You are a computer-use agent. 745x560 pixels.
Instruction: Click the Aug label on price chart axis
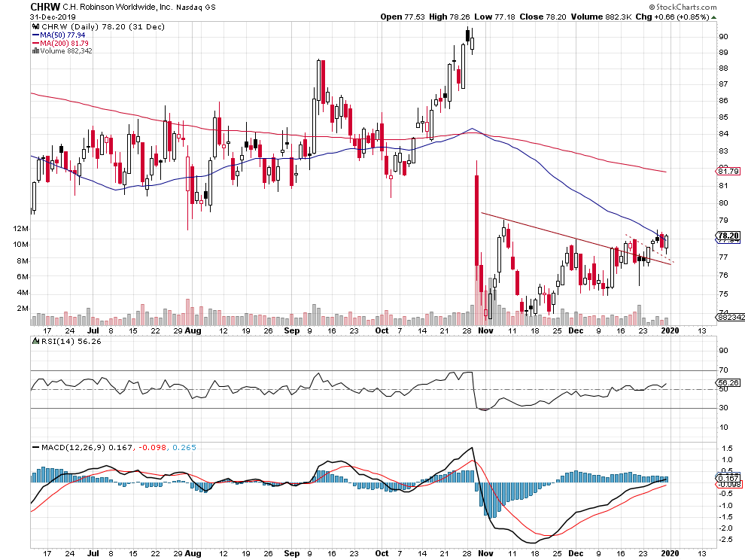point(193,330)
